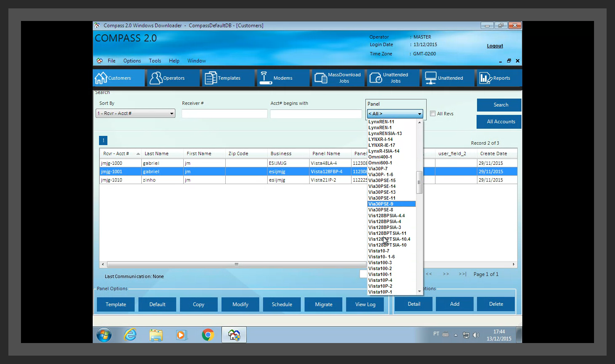Choose LynxREN-11 in the panel list
615x364 pixels.
click(x=391, y=122)
